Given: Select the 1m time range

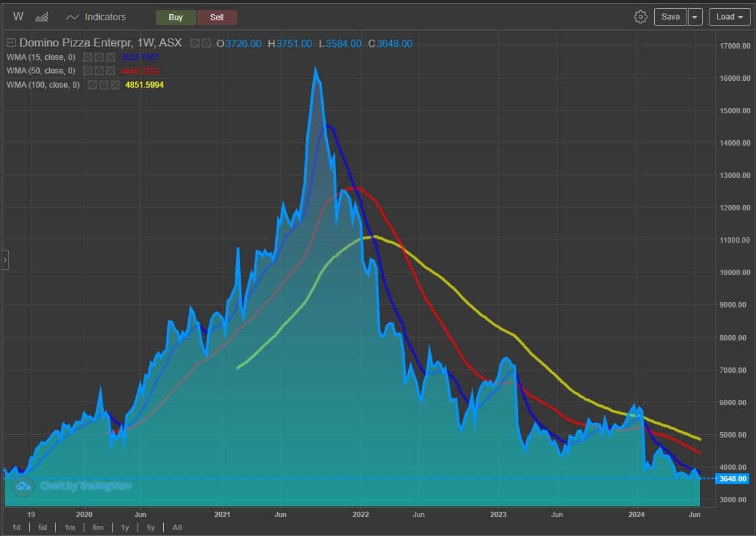Looking at the screenshot, I should pyautogui.click(x=69, y=527).
